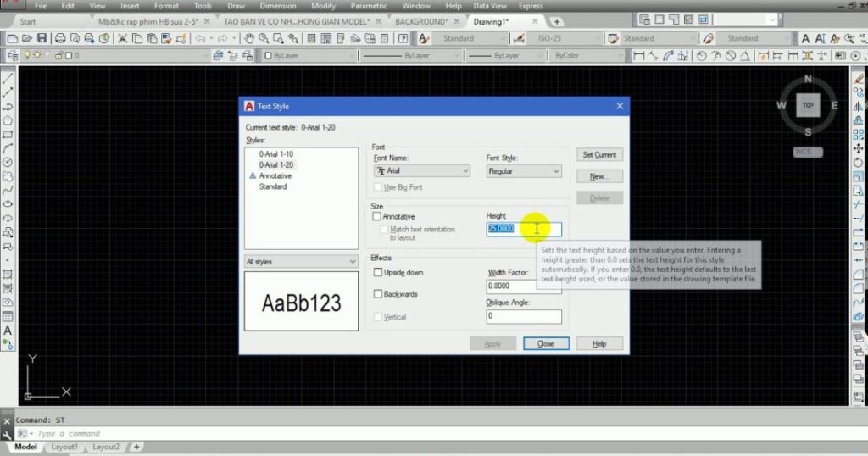Enable the Annotative checkbox
This screenshot has height=456, width=868.
(377, 216)
